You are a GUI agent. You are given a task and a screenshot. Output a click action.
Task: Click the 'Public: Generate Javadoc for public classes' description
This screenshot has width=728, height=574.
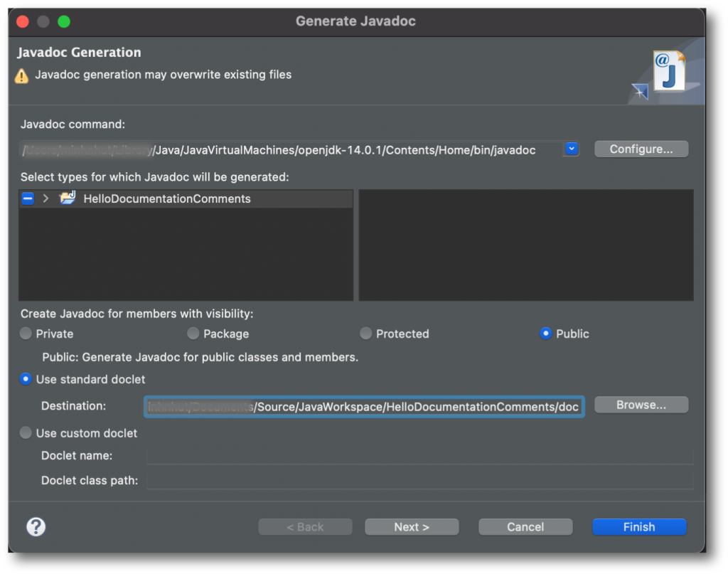(200, 357)
